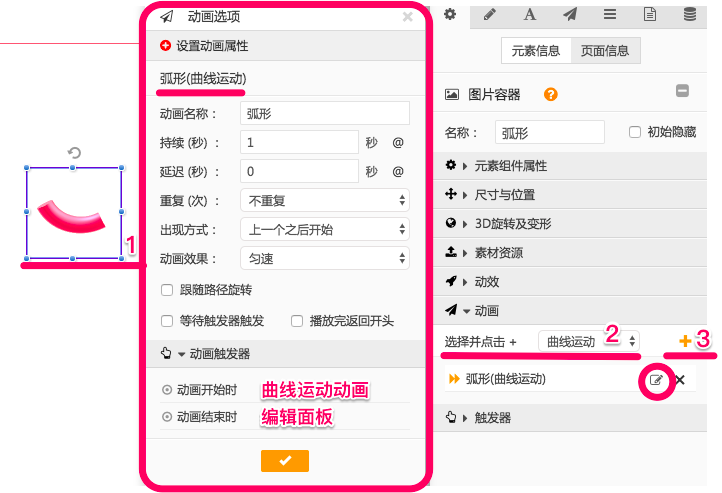This screenshot has width=722, height=493.
Task: Switch to the 页面信息 tab
Action: tap(605, 51)
